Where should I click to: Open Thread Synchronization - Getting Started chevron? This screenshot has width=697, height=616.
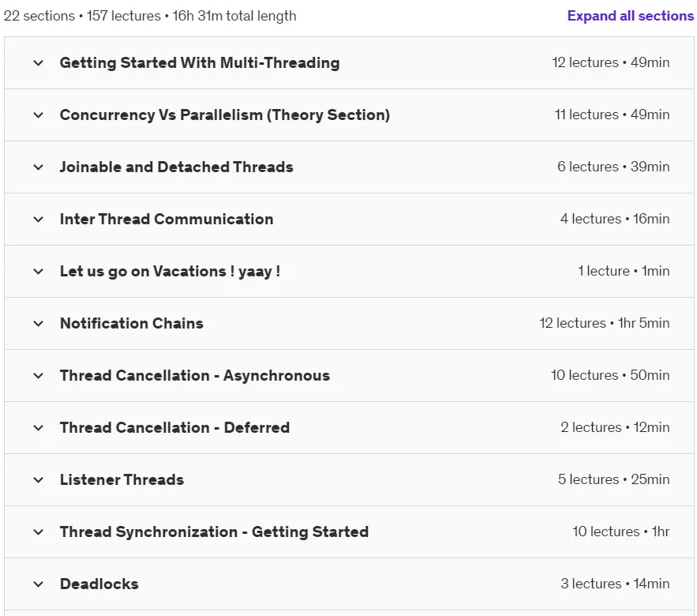point(38,532)
